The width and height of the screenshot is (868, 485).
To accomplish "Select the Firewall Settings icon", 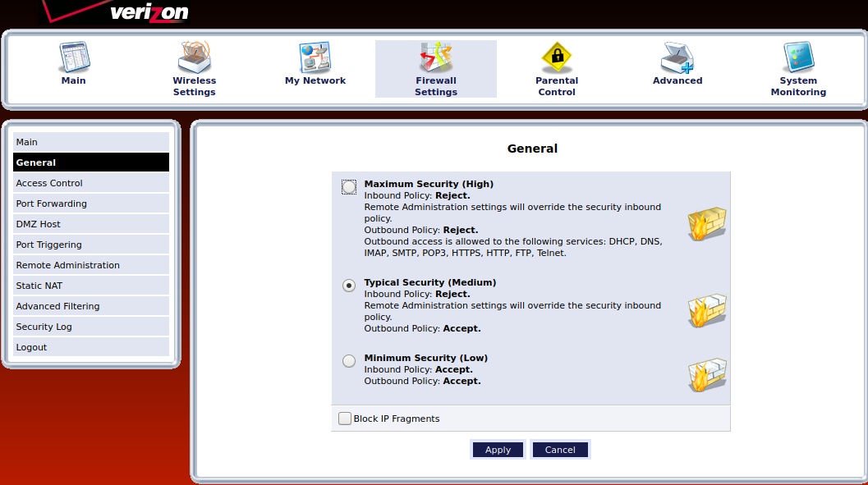I will click(x=436, y=58).
